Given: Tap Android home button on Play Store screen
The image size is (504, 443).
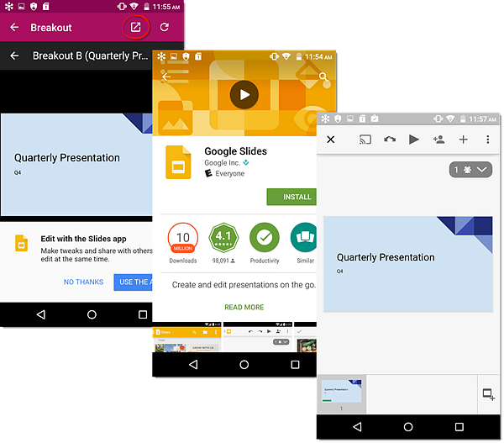Looking at the screenshot, I should (x=244, y=365).
